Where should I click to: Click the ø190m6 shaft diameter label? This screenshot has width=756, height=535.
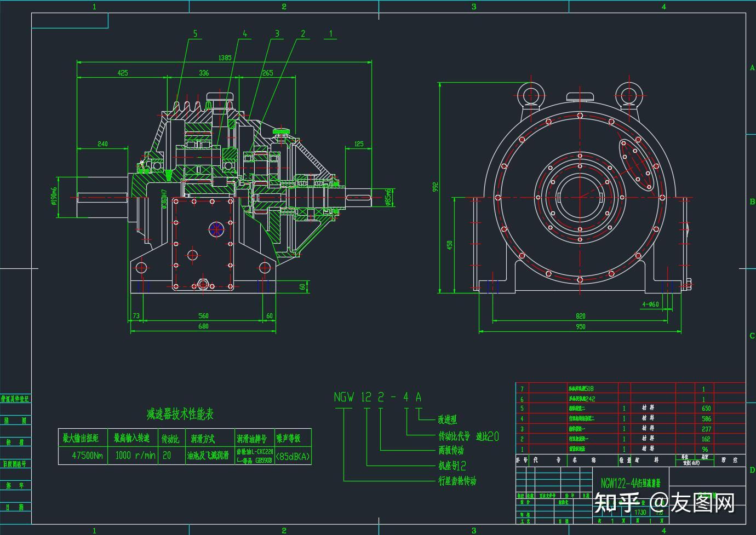pos(54,196)
